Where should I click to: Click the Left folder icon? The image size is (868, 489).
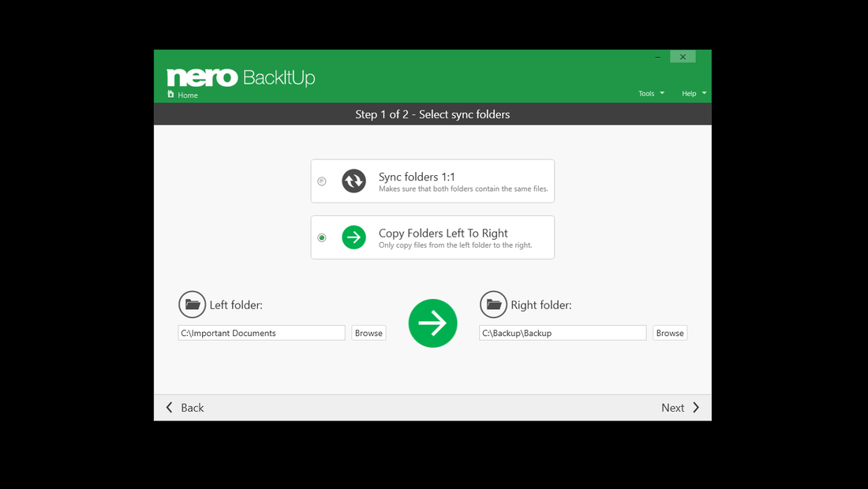(x=192, y=304)
